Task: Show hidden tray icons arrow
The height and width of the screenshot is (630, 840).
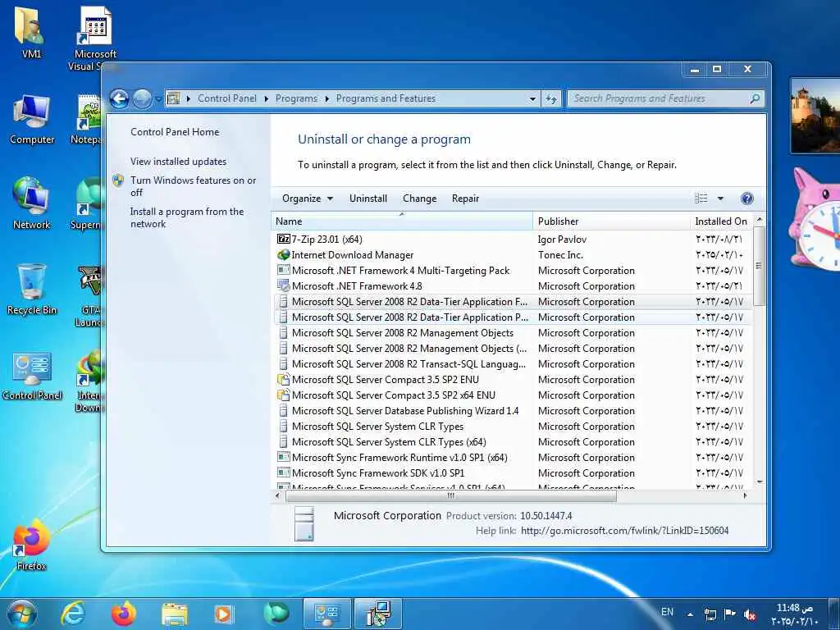Action: pyautogui.click(x=690, y=614)
